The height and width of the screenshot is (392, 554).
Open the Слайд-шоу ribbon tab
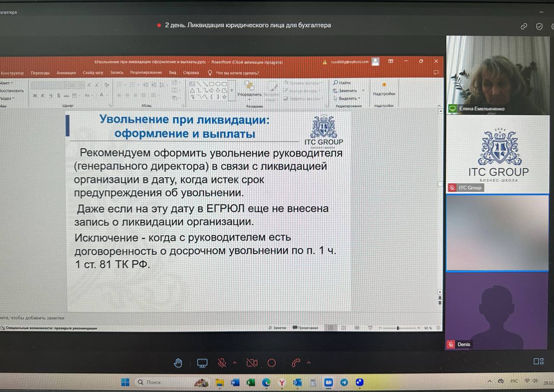tap(93, 73)
